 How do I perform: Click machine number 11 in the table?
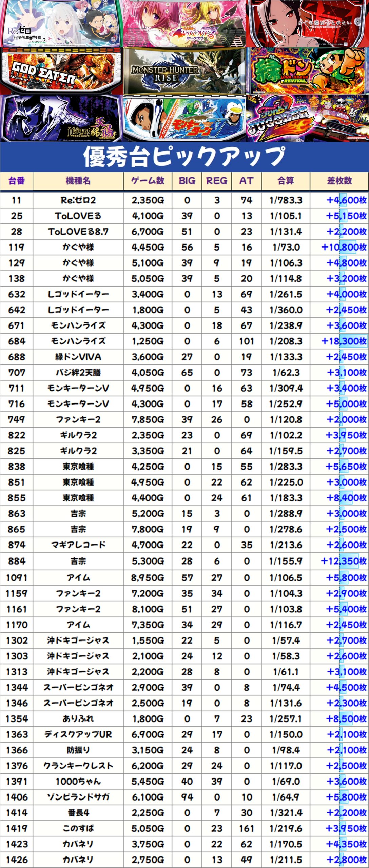click(17, 200)
